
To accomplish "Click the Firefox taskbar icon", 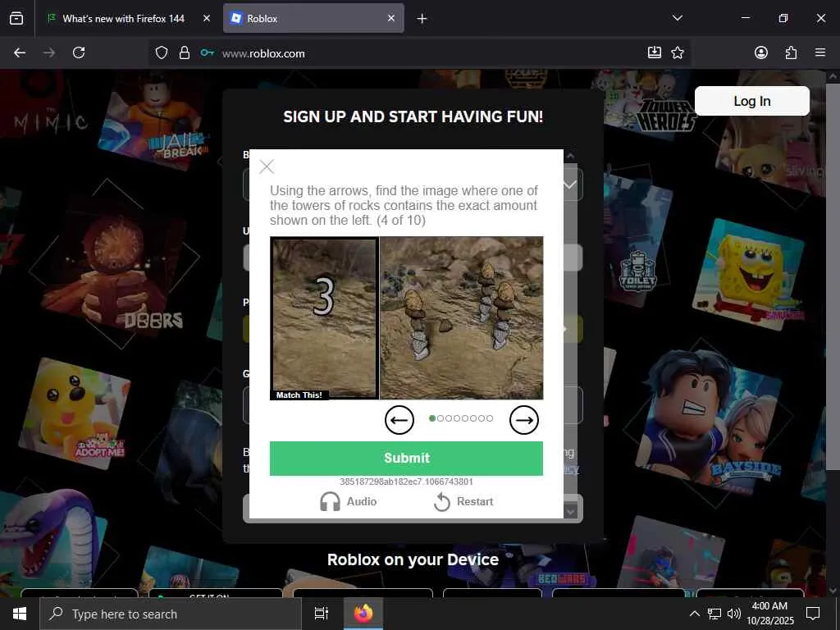I will (x=363, y=614).
